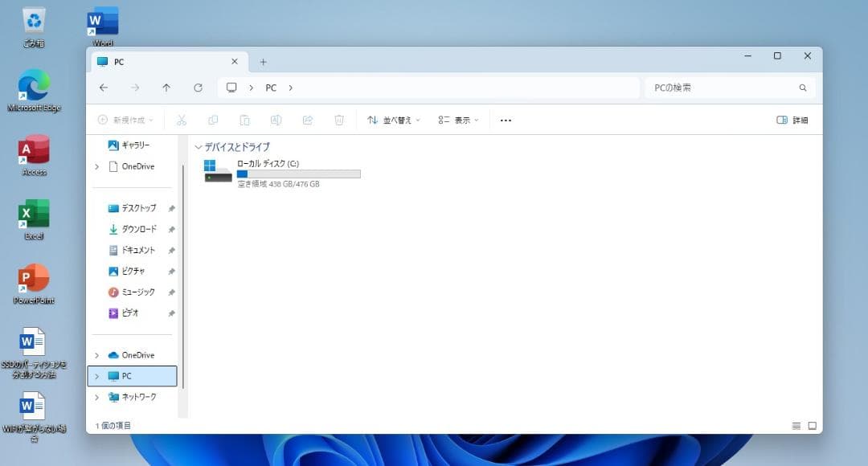This screenshot has width=868, height=466.
Task: Click the Copy icon in the toolbar
Action: click(x=213, y=119)
